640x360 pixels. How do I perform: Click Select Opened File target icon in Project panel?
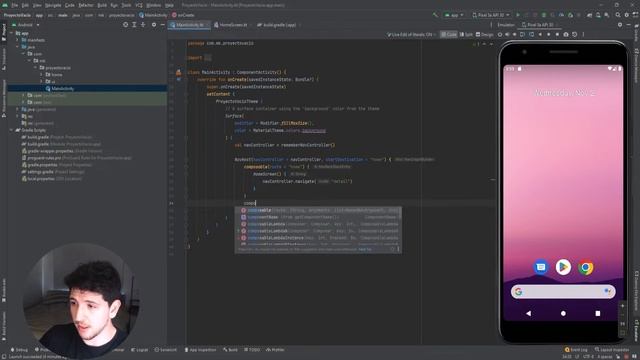click(x=125, y=25)
